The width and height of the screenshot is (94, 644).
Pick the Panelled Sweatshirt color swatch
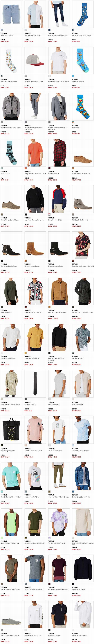coord(49,214)
